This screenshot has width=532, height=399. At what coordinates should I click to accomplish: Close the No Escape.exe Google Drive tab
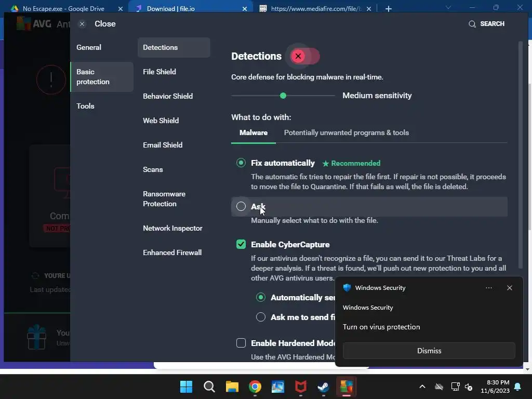[120, 9]
